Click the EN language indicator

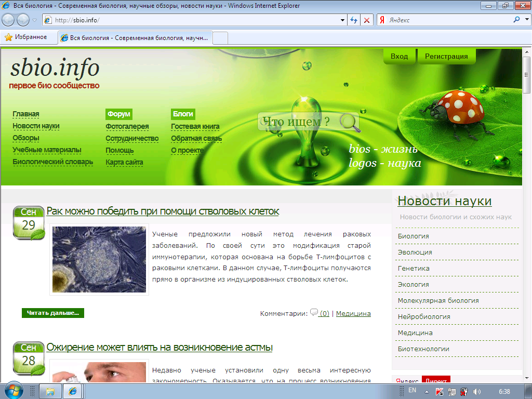pos(412,390)
